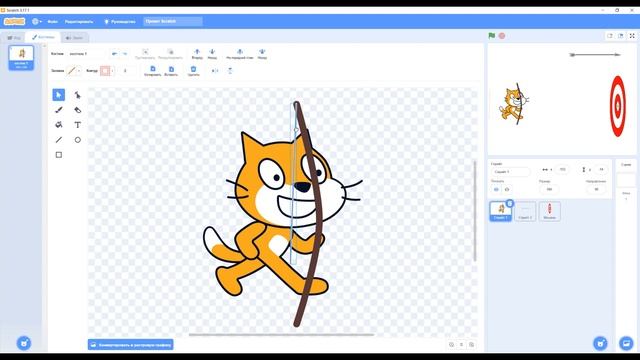Enter full screen stage mode

click(632, 36)
